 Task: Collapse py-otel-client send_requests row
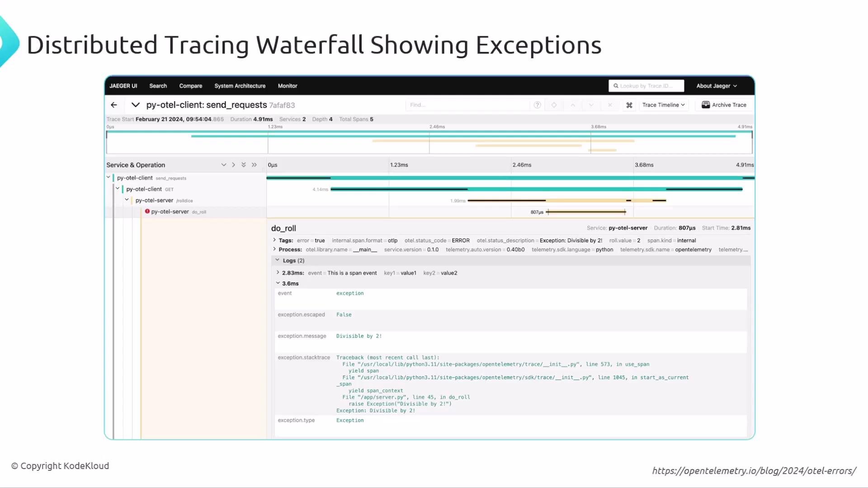[108, 177]
